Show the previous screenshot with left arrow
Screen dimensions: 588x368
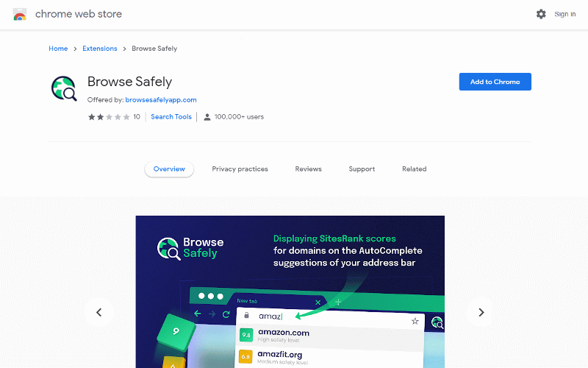[98, 312]
